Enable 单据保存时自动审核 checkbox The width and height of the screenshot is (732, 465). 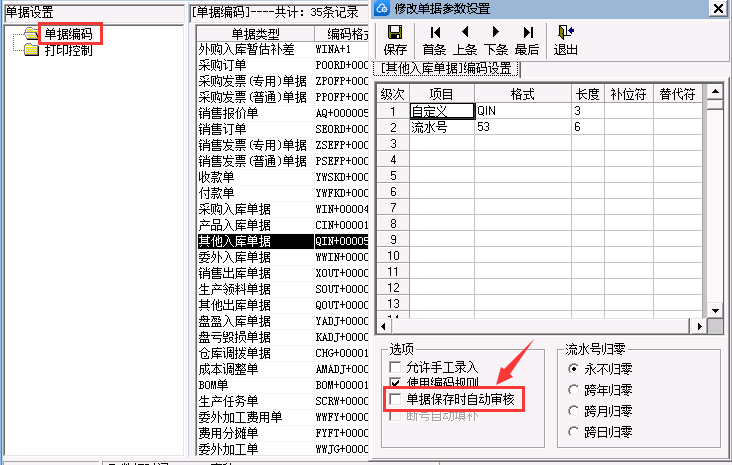tap(395, 399)
